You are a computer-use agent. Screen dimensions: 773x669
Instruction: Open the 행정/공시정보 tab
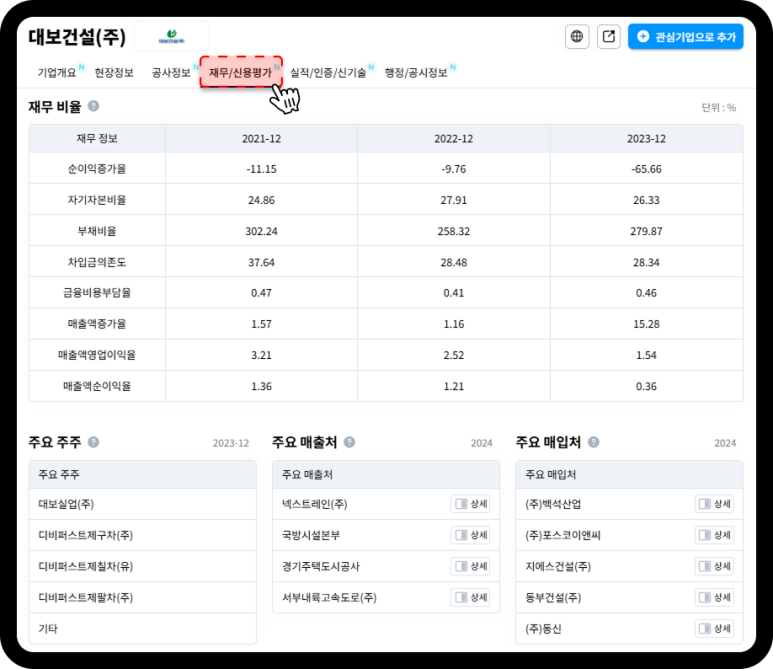click(x=416, y=72)
